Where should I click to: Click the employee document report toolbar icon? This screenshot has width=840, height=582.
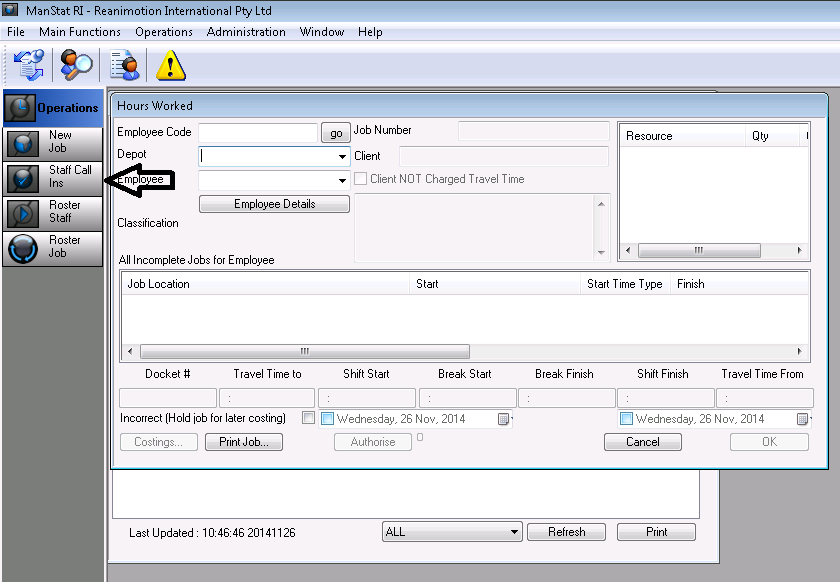pos(125,65)
